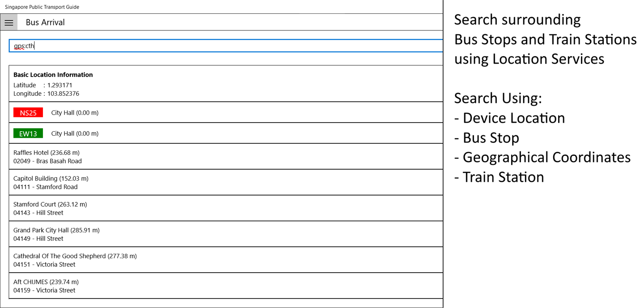
Task: Open the hamburger navigation menu
Action: coord(9,22)
